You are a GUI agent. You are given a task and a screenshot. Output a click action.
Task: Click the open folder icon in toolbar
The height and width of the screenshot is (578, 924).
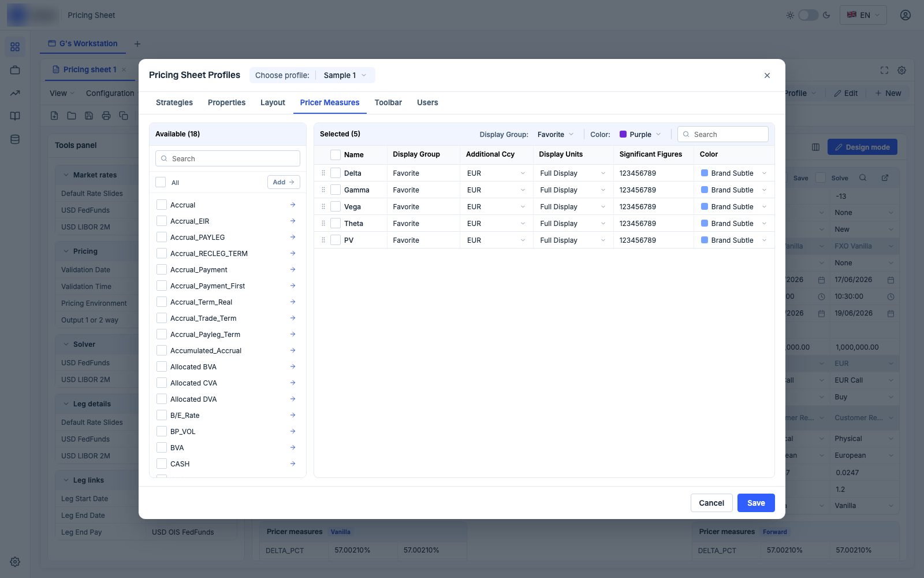click(x=72, y=116)
